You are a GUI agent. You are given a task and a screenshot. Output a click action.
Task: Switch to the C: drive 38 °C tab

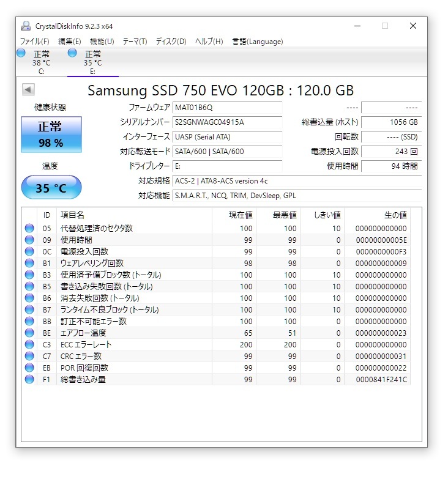pyautogui.click(x=42, y=62)
